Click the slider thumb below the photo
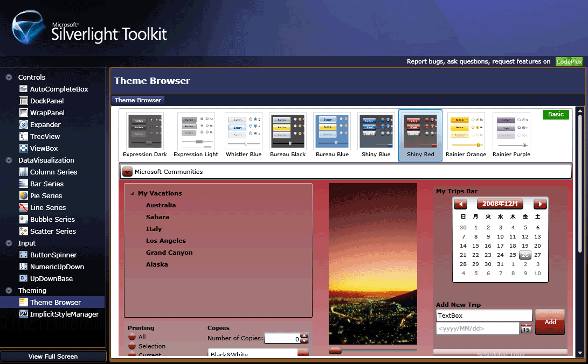Image resolution: width=588 pixels, height=364 pixels. [335, 351]
